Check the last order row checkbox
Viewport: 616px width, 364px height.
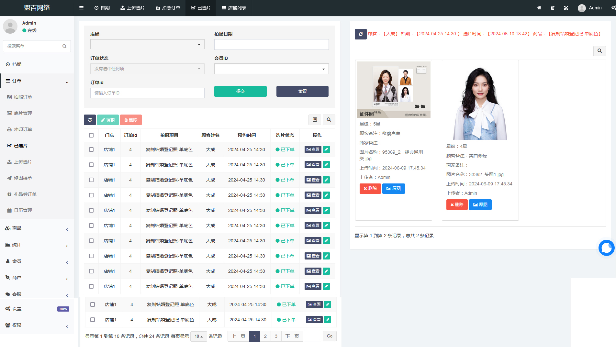click(x=93, y=320)
